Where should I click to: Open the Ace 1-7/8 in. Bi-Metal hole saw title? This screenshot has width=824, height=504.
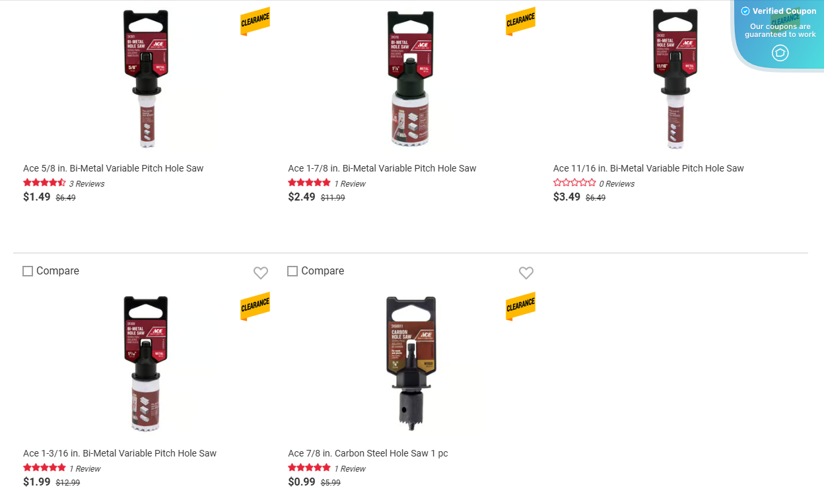coord(382,168)
